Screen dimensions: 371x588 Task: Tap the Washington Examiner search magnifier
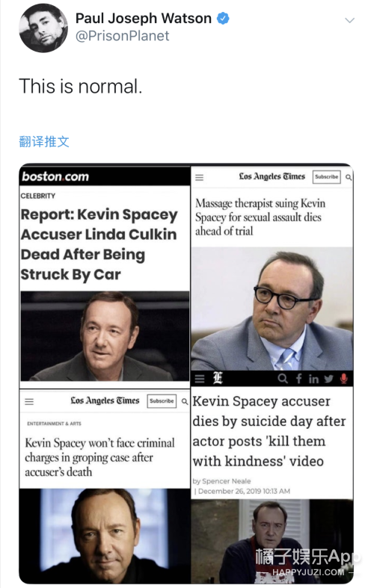[x=283, y=379]
